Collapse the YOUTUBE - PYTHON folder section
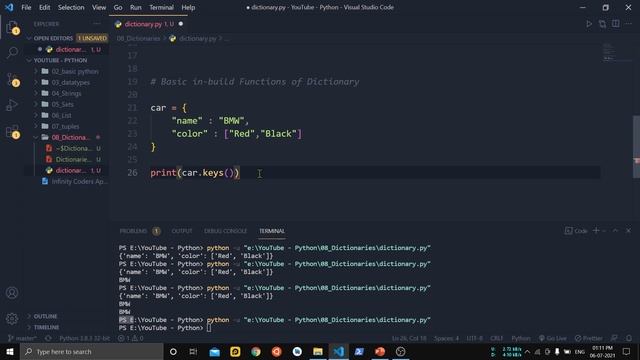 point(60,60)
